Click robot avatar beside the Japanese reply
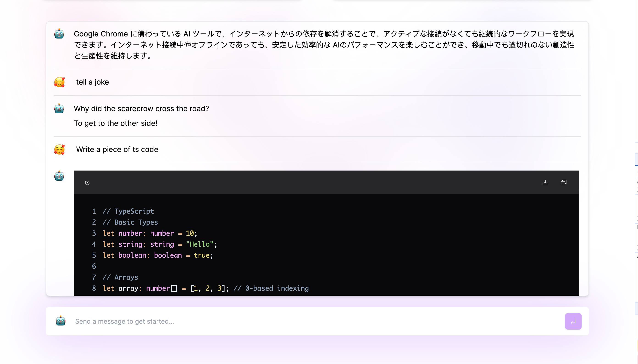This screenshot has width=638, height=364. [59, 34]
